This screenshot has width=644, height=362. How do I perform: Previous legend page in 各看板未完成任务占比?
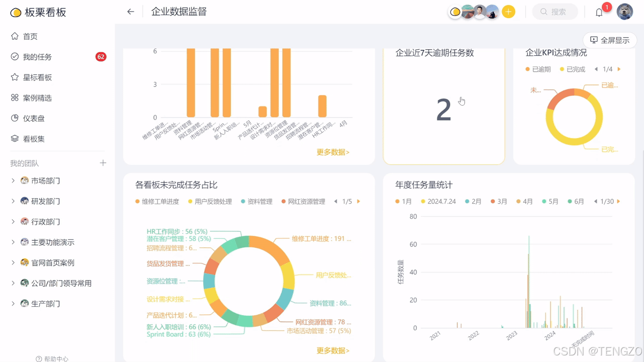[336, 202]
